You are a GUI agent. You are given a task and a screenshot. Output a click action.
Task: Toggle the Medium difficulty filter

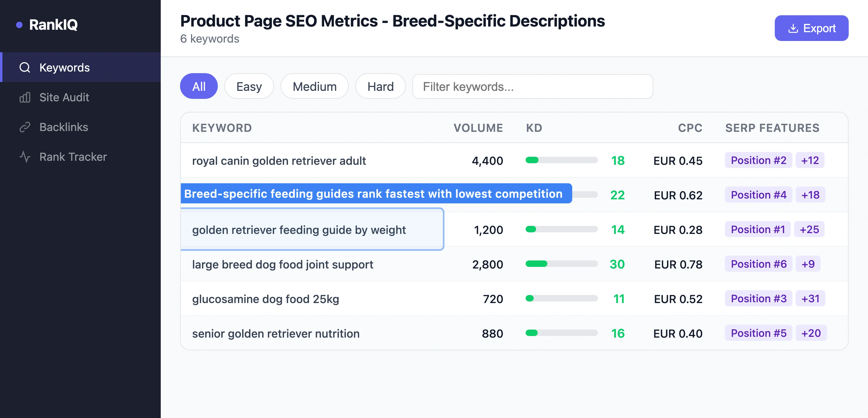(314, 86)
